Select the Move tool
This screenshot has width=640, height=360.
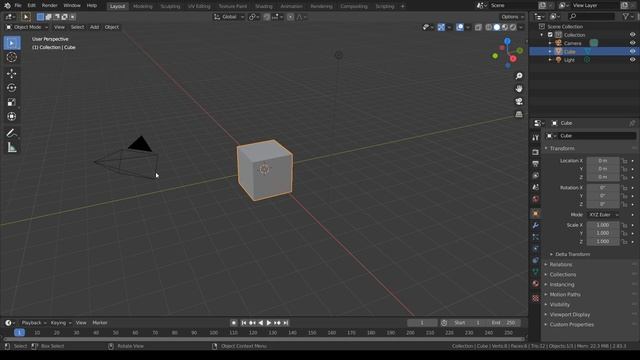(x=12, y=73)
